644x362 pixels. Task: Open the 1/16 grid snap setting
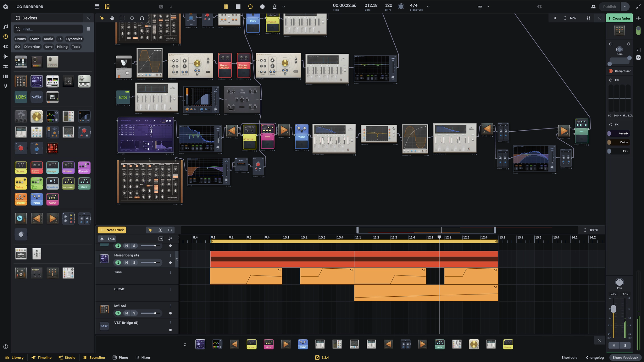click(108, 239)
